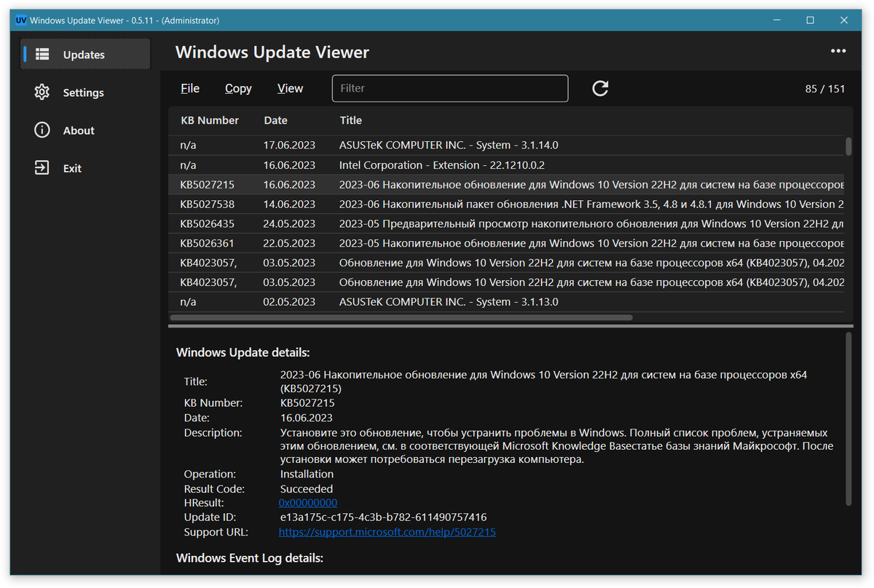Open the 0x00000000 HResult link
This screenshot has height=588, width=874.
(x=308, y=503)
